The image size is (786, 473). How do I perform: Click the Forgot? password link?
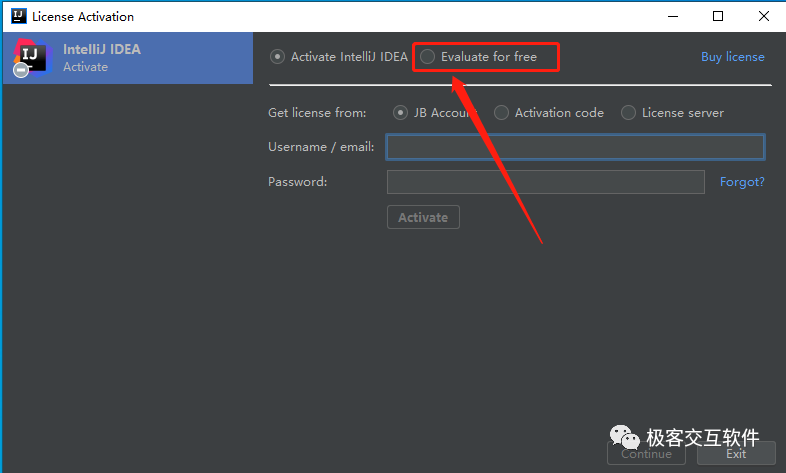coord(742,182)
